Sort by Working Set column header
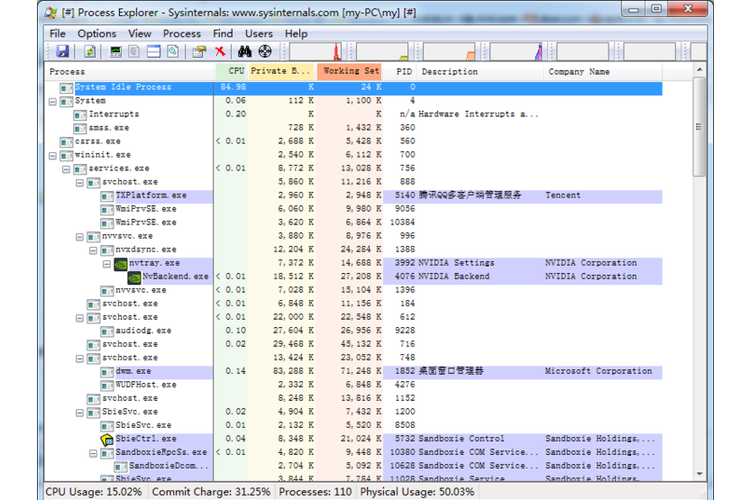Image resolution: width=750 pixels, height=500 pixels. pyautogui.click(x=349, y=72)
